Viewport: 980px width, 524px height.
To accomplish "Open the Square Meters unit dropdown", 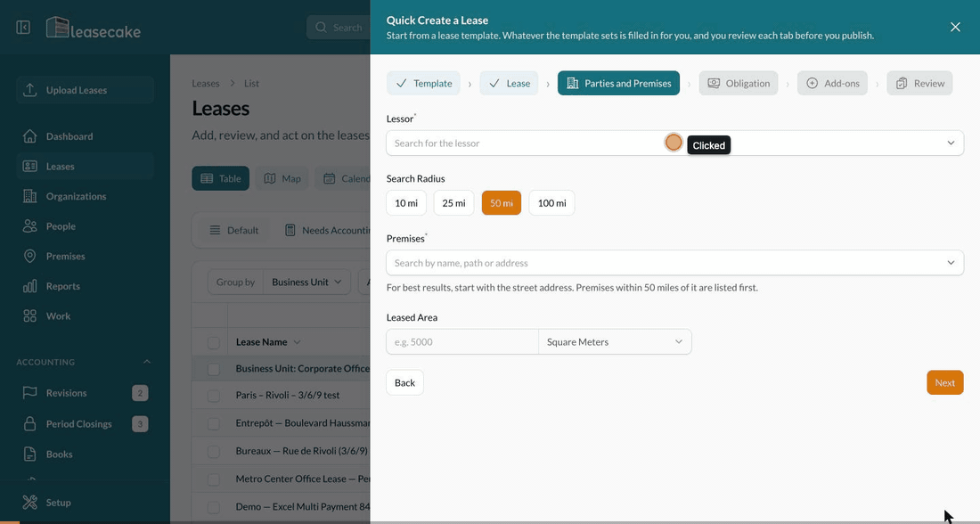I will coord(615,342).
